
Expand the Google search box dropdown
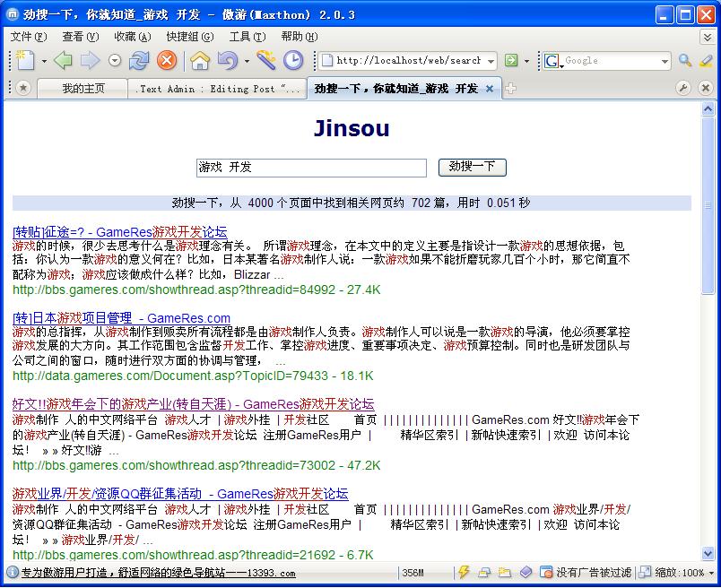pos(665,61)
